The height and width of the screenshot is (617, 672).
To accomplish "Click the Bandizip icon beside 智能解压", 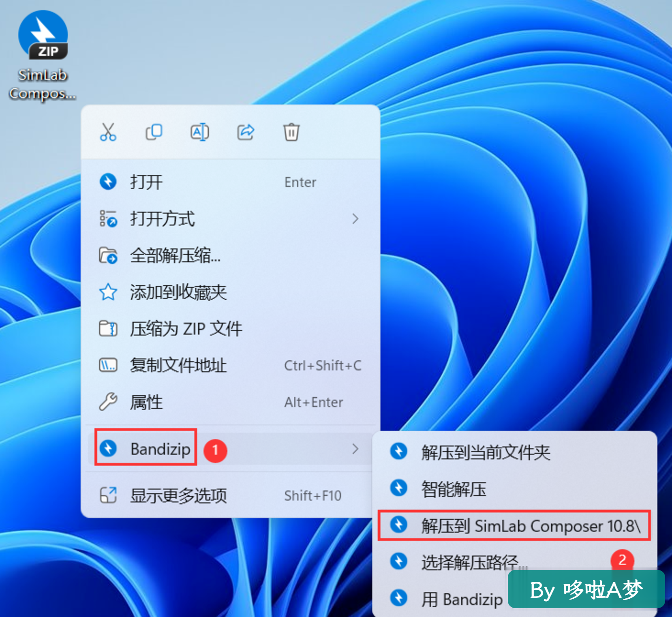I will 399,488.
